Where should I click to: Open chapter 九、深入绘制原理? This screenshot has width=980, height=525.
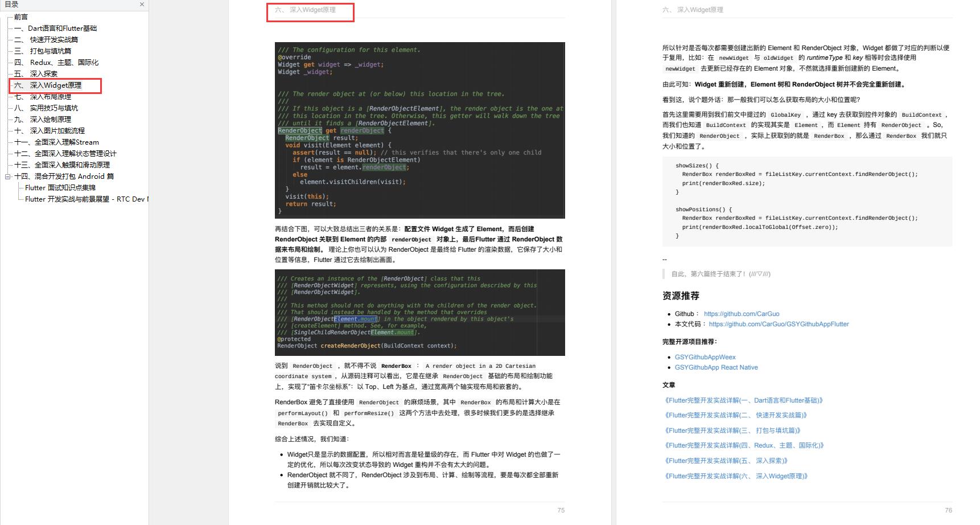point(51,120)
